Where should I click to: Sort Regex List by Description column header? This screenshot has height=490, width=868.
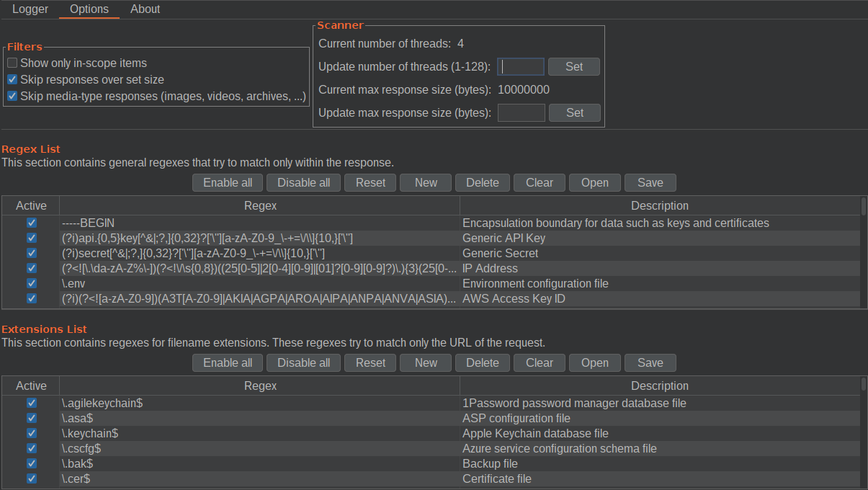tap(659, 206)
